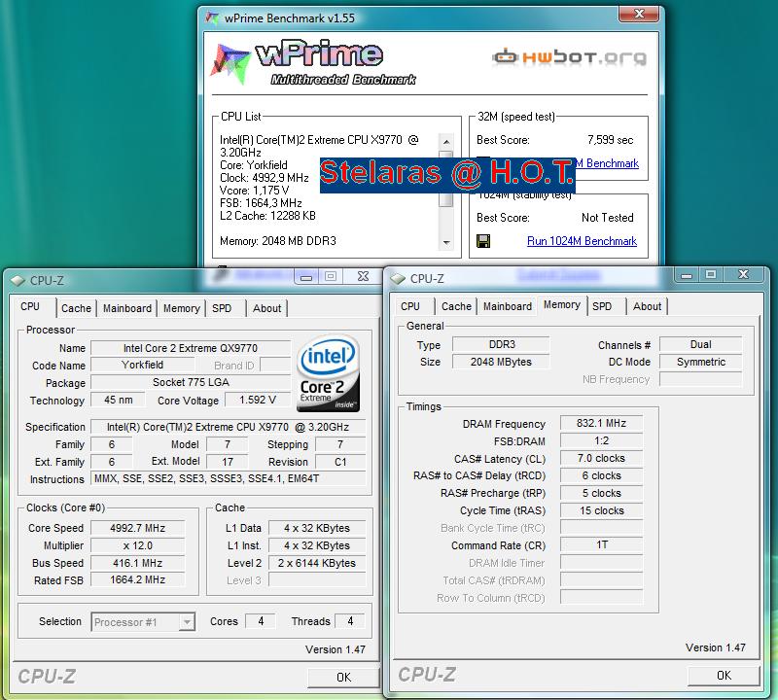Click the 'L2 Cache: 12288 KB' line in CPU List

click(x=267, y=216)
